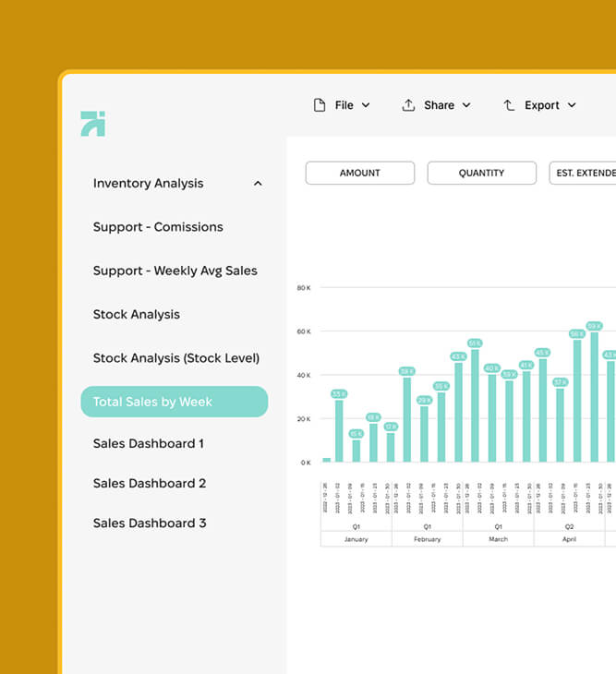Navigate to Sales Dashboard 3
This screenshot has width=616, height=674.
[150, 524]
